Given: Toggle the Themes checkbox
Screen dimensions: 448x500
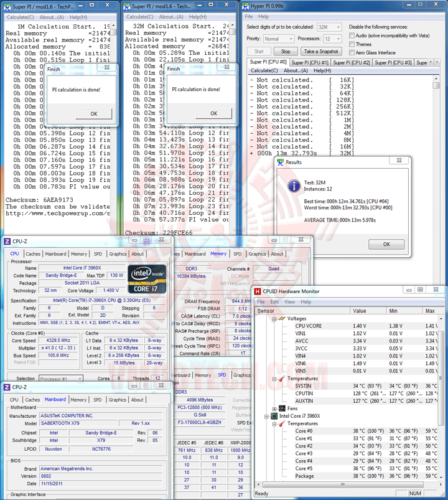Looking at the screenshot, I should [352, 44].
